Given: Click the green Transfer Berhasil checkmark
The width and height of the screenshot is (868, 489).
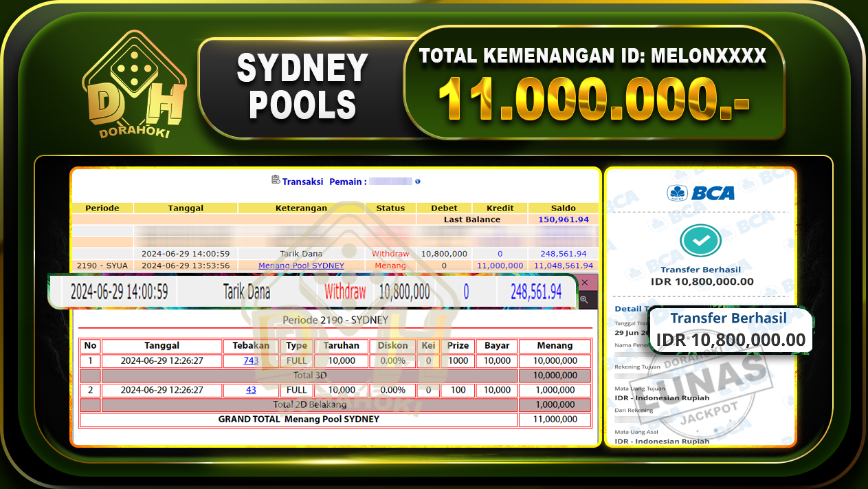Looking at the screenshot, I should (700, 241).
